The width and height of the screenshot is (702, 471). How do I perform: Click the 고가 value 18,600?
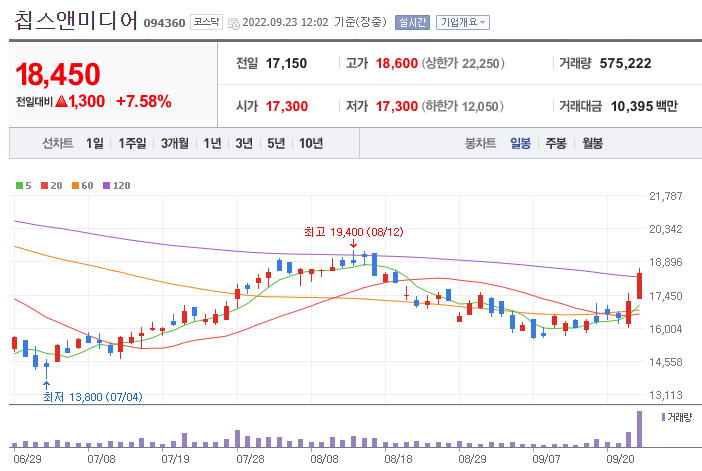(x=397, y=64)
